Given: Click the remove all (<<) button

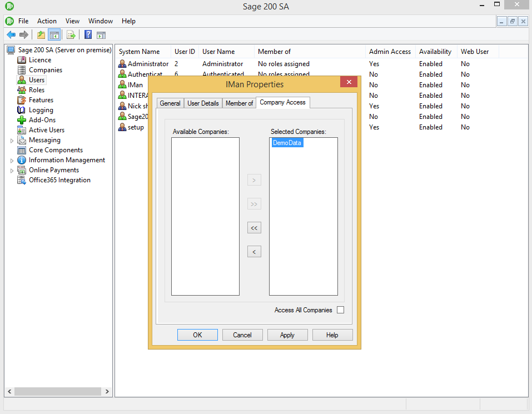Looking at the screenshot, I should (254, 228).
